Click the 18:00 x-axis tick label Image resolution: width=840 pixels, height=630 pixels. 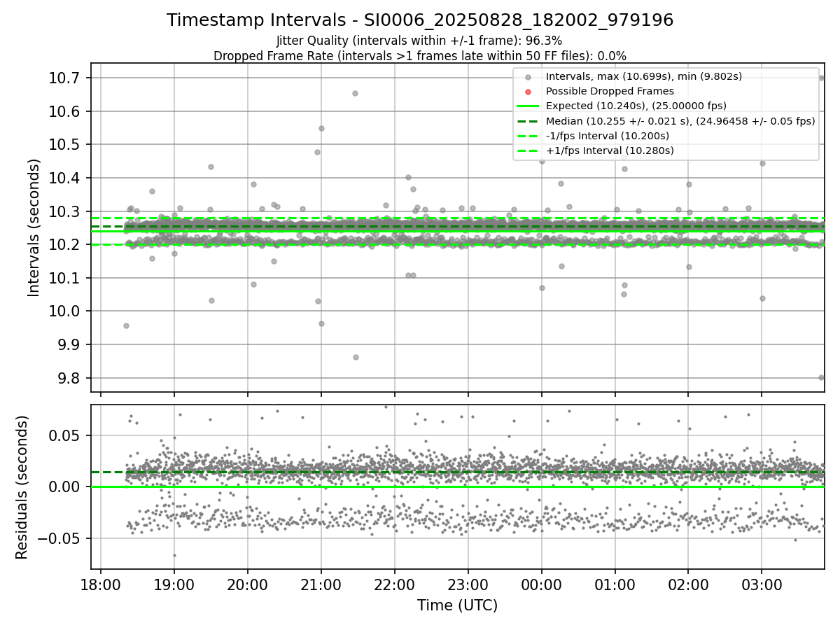pyautogui.click(x=101, y=585)
